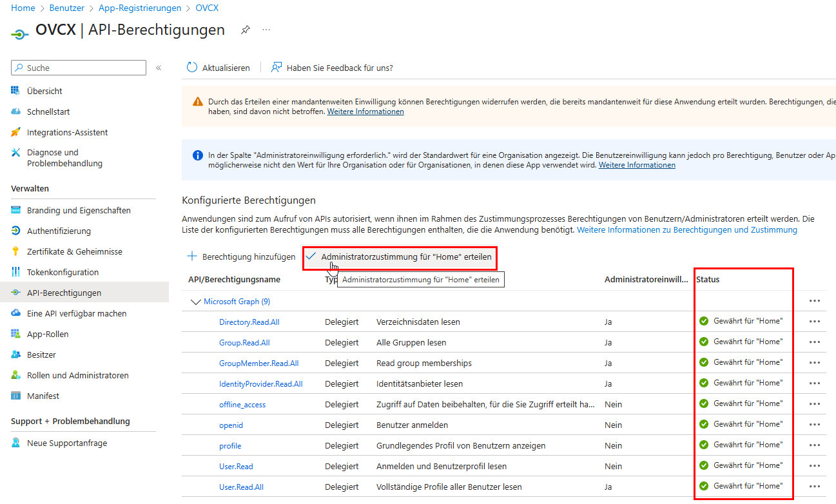Open the ellipsis menu for Microsoft Graph row
Image resolution: width=836 pixels, height=504 pixels.
click(x=814, y=301)
